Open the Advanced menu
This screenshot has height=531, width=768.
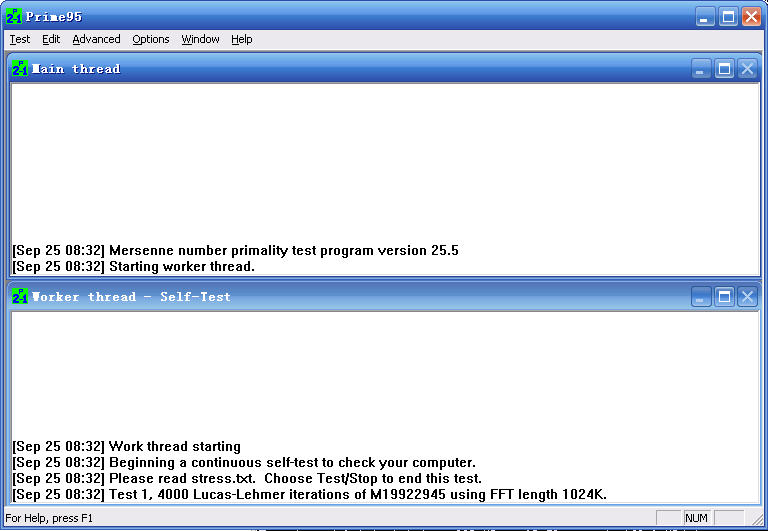[96, 39]
